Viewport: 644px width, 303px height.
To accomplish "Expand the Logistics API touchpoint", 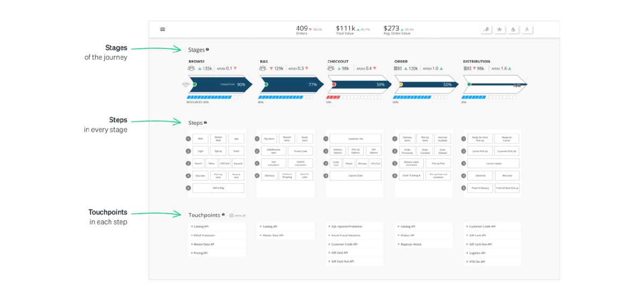I will pos(477,253).
